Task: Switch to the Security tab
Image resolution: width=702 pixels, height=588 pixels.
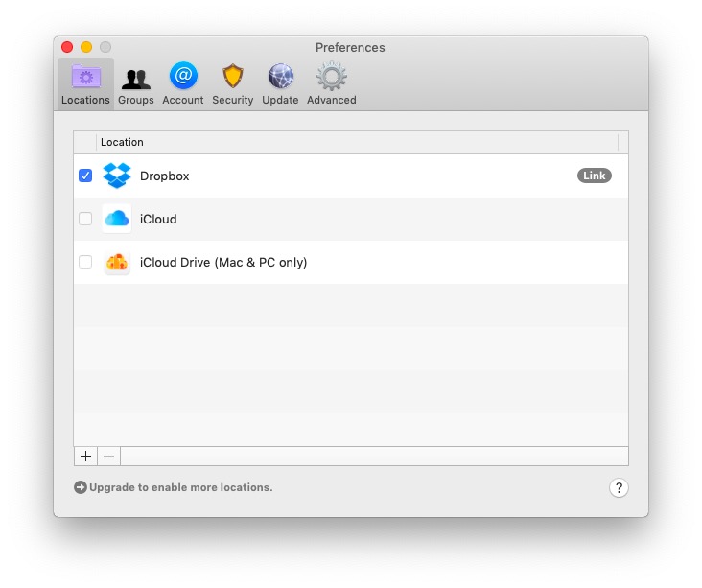Action: (233, 84)
